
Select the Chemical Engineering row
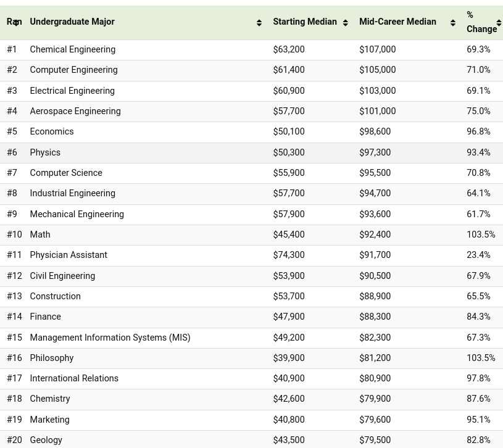pos(252,50)
